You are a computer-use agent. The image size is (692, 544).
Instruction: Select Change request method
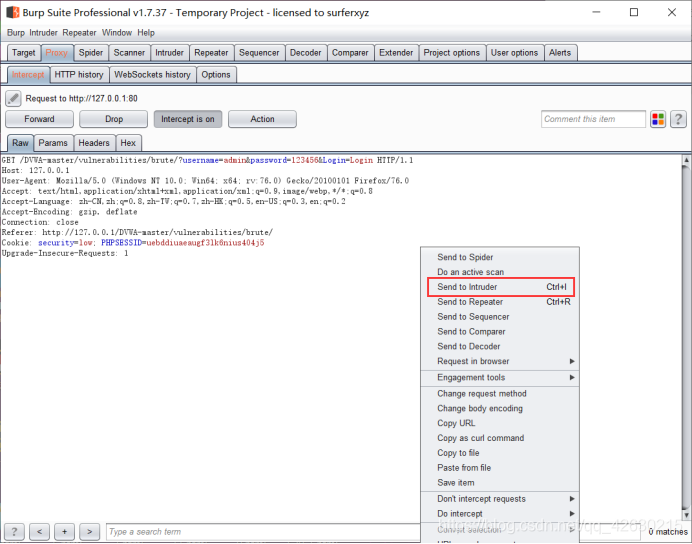500,394
